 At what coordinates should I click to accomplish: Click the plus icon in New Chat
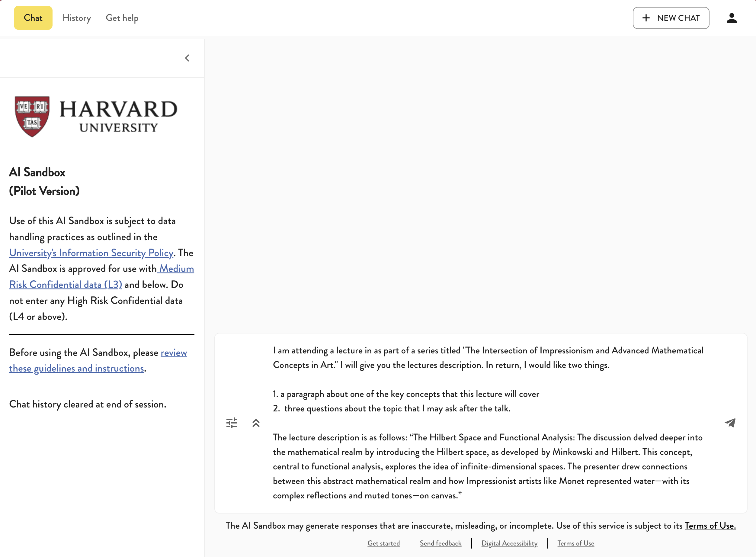tap(646, 18)
